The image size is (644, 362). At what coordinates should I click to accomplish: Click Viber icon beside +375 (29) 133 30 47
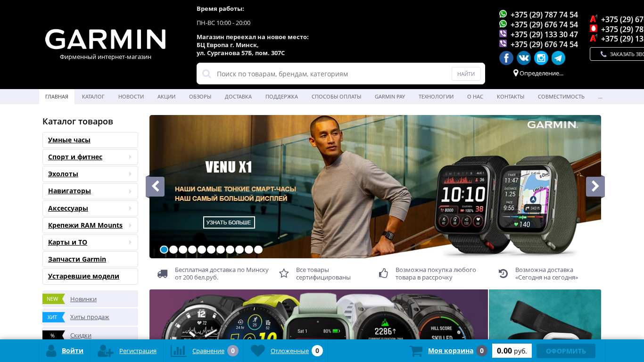tap(503, 34)
